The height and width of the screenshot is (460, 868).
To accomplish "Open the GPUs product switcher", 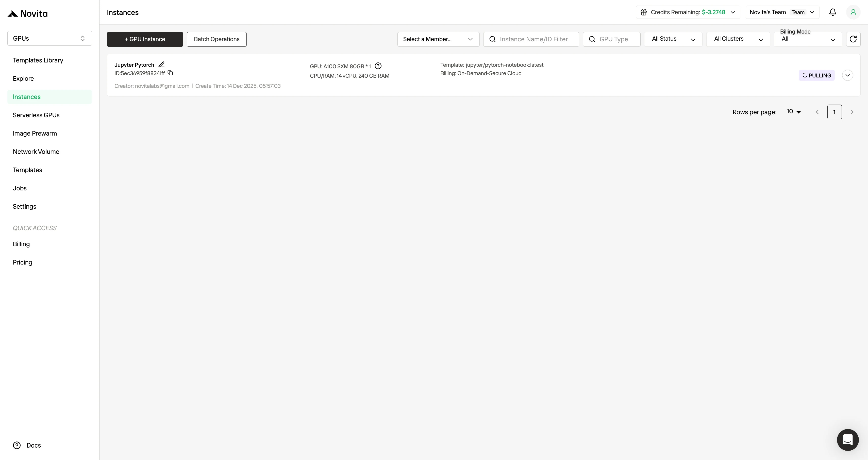I will click(x=49, y=38).
